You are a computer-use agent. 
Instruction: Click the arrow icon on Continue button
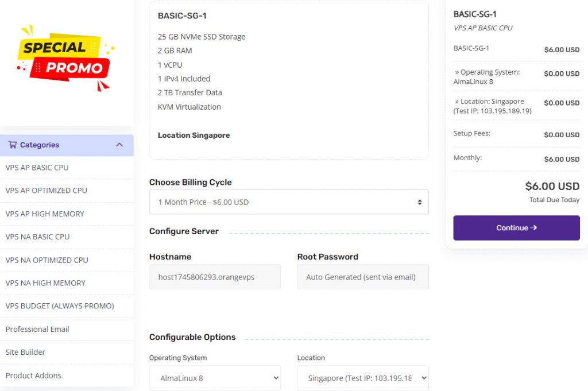click(x=533, y=228)
